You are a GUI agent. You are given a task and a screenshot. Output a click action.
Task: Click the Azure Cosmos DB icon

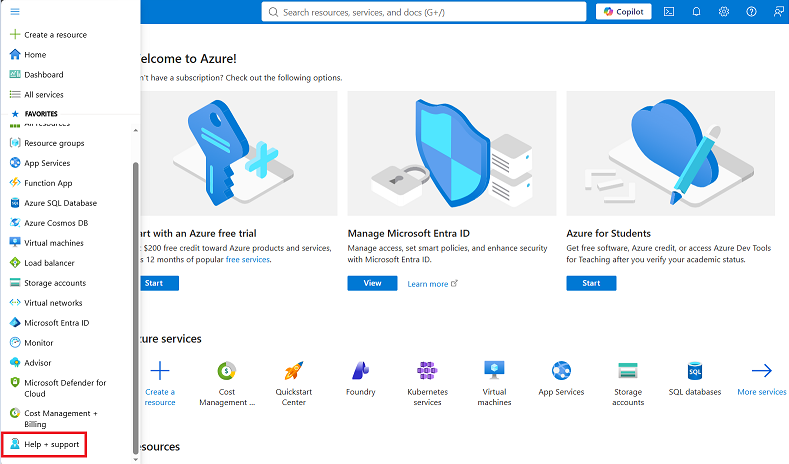(15, 223)
